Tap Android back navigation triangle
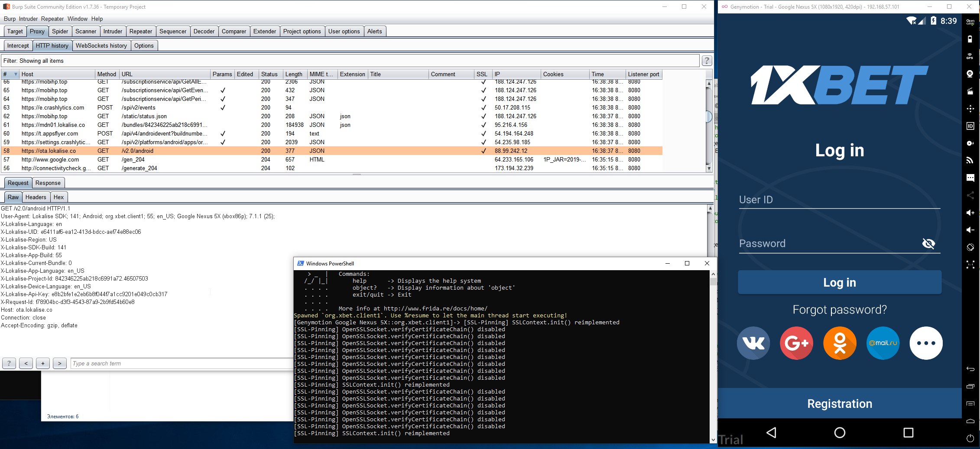Image resolution: width=980 pixels, height=449 pixels. tap(771, 433)
